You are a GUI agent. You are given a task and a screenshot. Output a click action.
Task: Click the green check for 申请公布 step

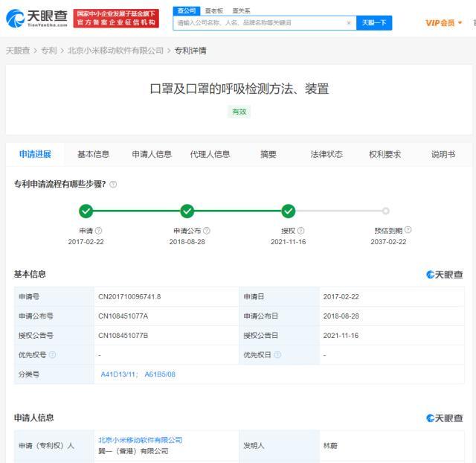(187, 211)
